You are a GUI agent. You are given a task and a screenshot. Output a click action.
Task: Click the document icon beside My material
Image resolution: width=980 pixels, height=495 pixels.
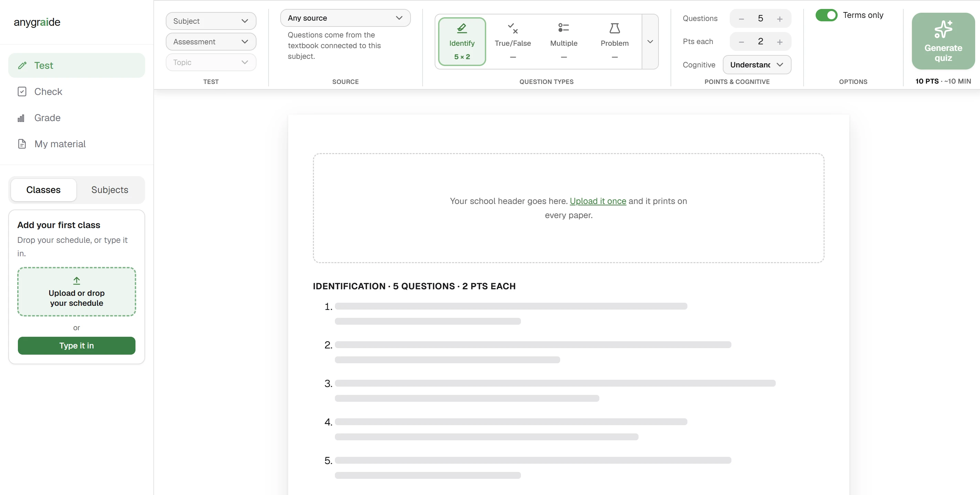coord(22,144)
